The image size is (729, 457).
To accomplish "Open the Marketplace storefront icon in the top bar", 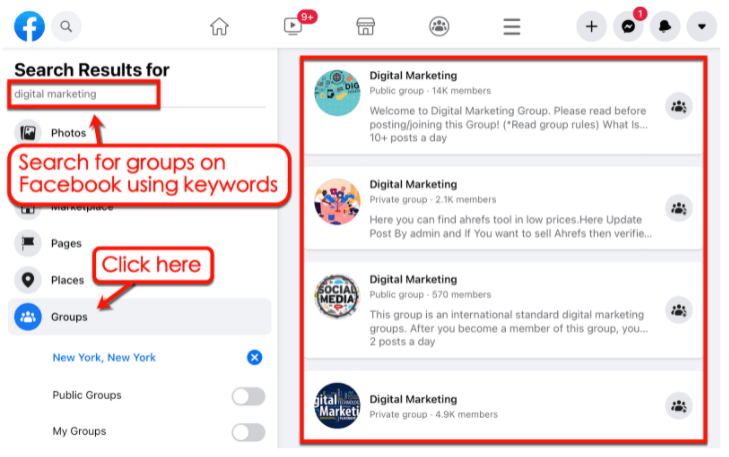I will [x=365, y=26].
